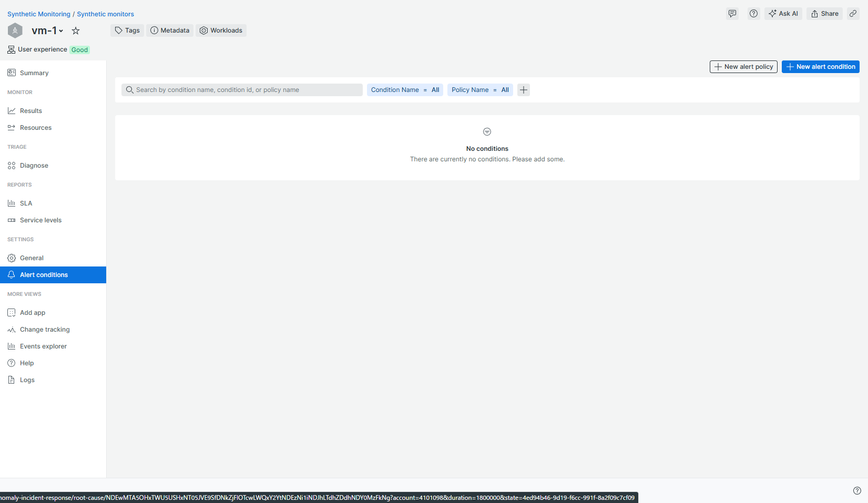
Task: Open Service levels in sidebar
Action: 53,220
